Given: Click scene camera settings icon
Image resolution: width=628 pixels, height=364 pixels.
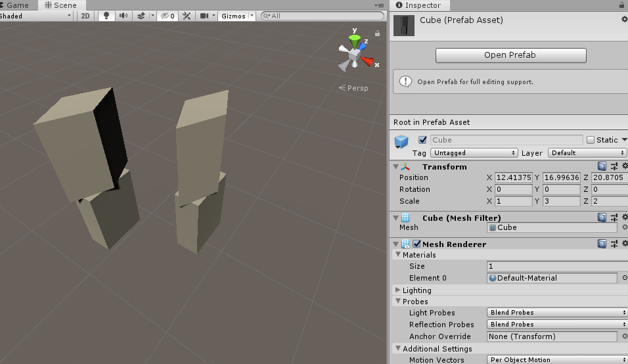Looking at the screenshot, I should click(204, 16).
